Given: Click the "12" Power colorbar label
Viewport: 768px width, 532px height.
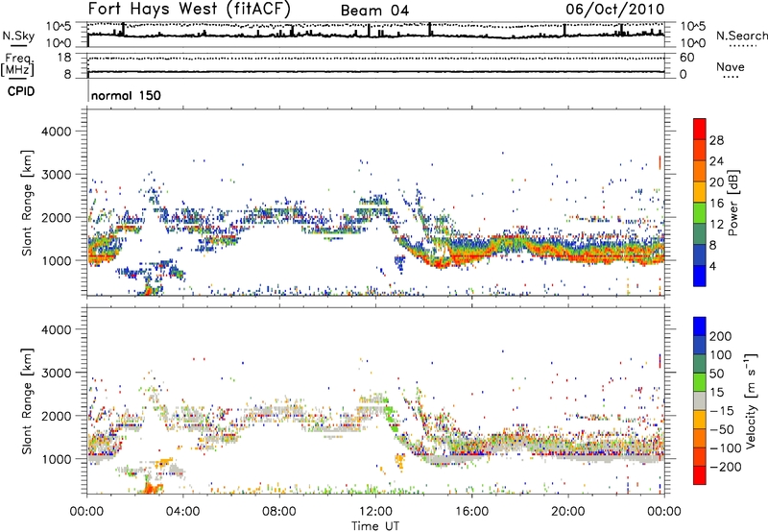Looking at the screenshot, I should pos(716,225).
